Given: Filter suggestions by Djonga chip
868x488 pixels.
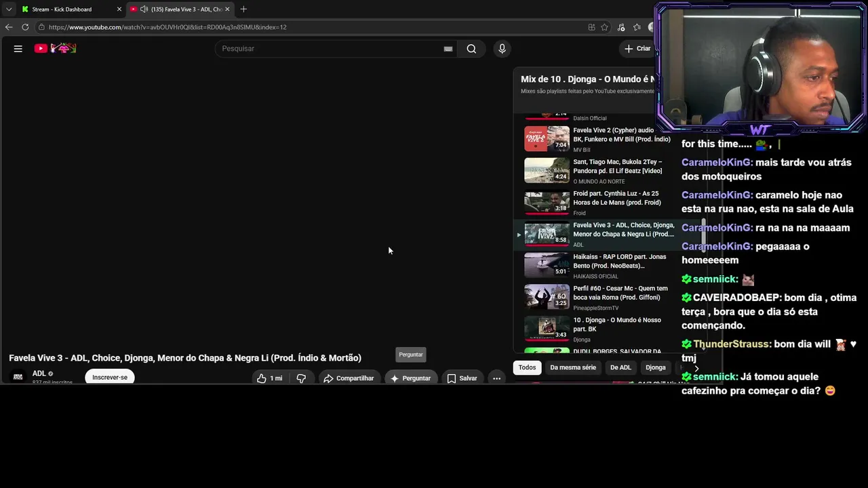Looking at the screenshot, I should click(655, 367).
